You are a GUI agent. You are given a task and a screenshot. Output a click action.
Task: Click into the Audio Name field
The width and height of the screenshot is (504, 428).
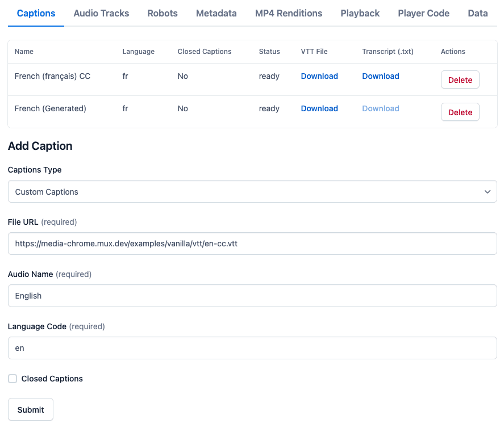[x=252, y=296]
